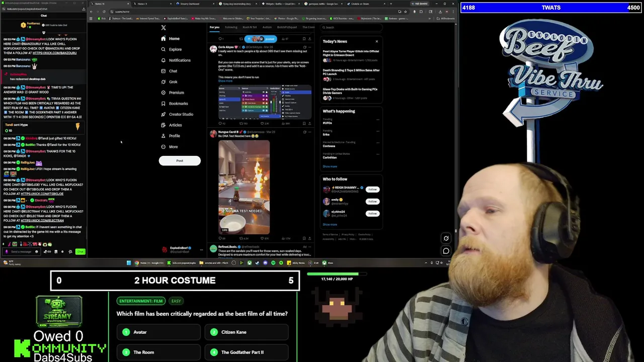Play the No DNA Test Needed video
Image resolution: width=644 pixels, height=362 pixels.
[x=244, y=188]
